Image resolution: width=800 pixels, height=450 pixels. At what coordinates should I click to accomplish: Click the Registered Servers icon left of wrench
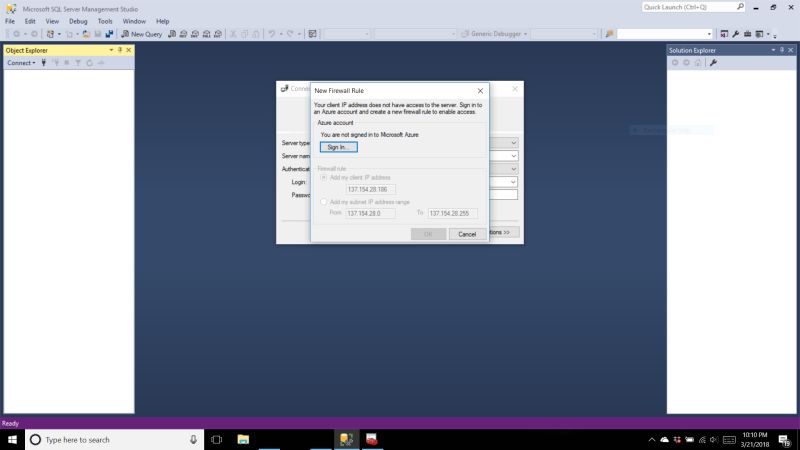click(x=724, y=34)
